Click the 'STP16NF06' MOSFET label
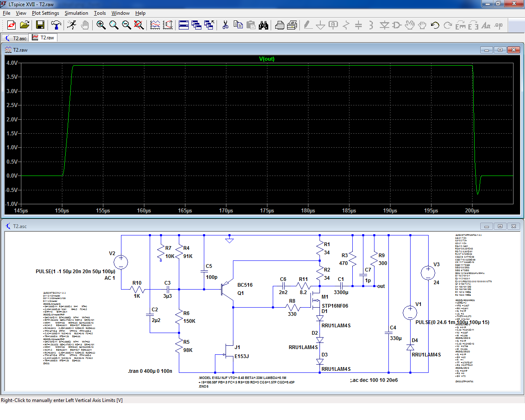This screenshot has width=525, height=420. [x=335, y=306]
